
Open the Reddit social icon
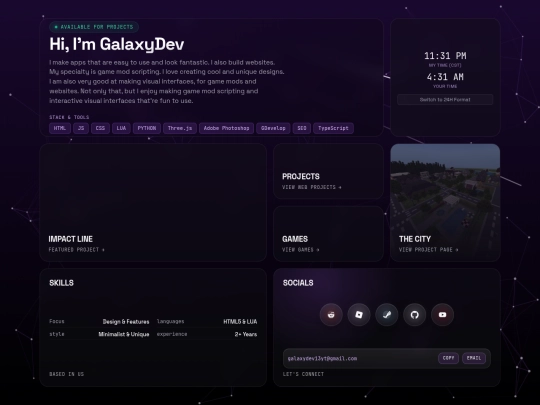(x=331, y=314)
